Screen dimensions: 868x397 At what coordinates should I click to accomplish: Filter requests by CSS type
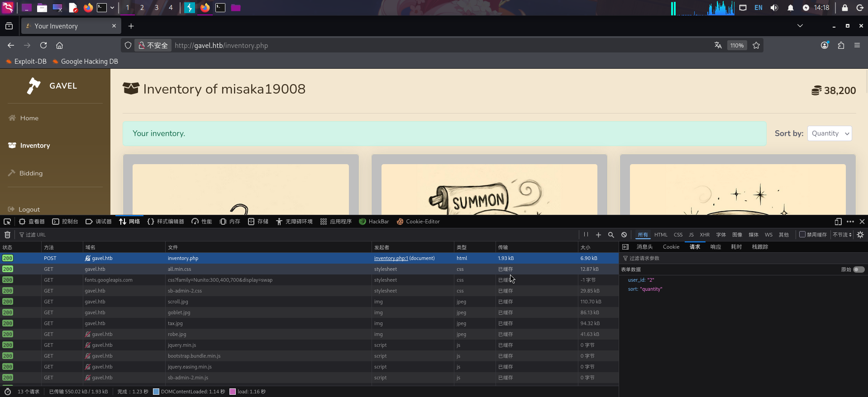tap(678, 235)
